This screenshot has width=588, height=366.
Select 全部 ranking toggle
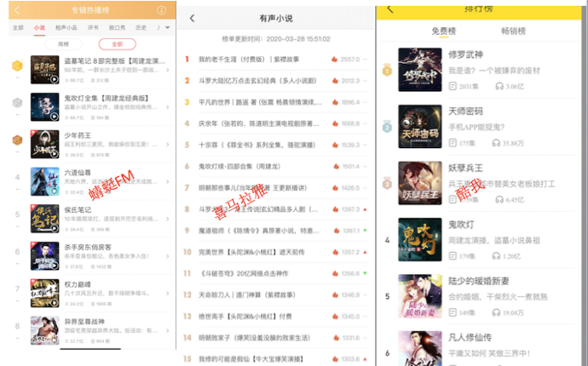[x=117, y=43]
